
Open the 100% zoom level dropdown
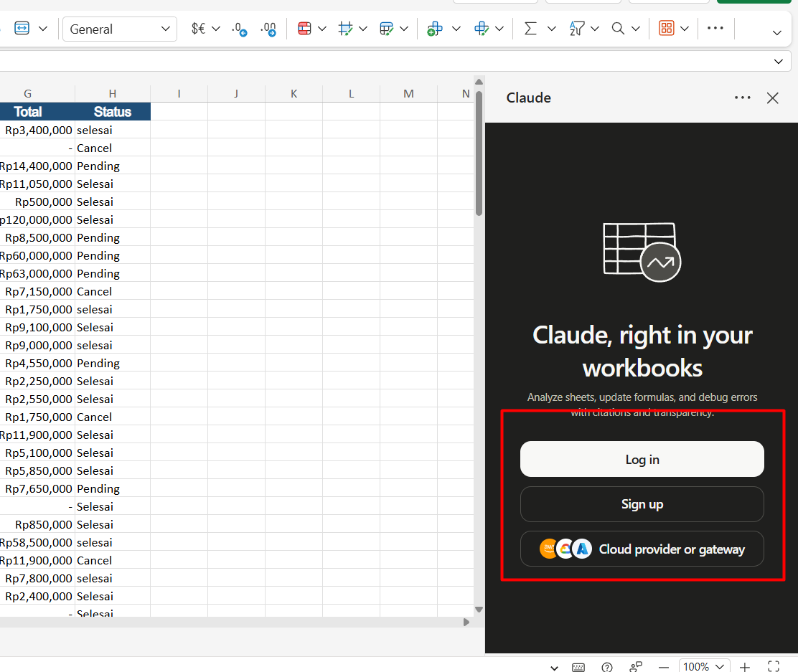704,666
